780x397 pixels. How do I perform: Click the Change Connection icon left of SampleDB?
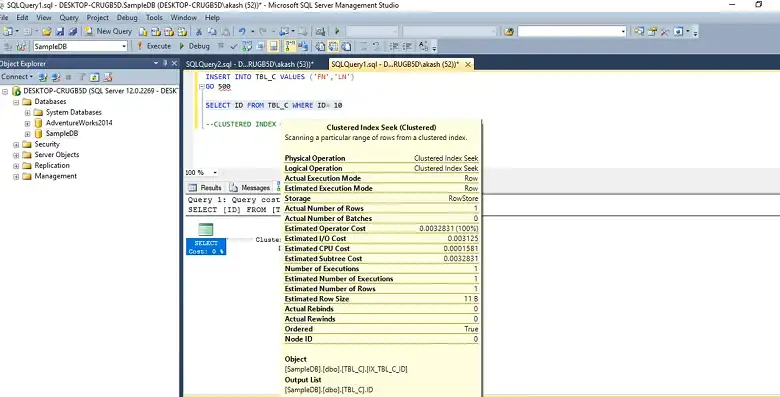(x=21, y=46)
